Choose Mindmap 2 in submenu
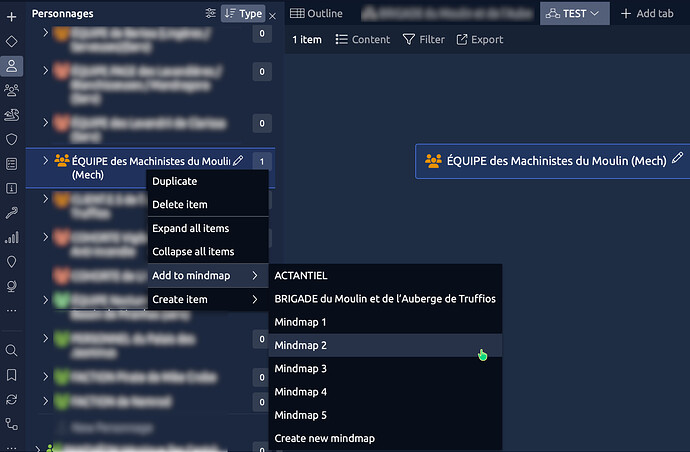The height and width of the screenshot is (452, 690). (385, 345)
